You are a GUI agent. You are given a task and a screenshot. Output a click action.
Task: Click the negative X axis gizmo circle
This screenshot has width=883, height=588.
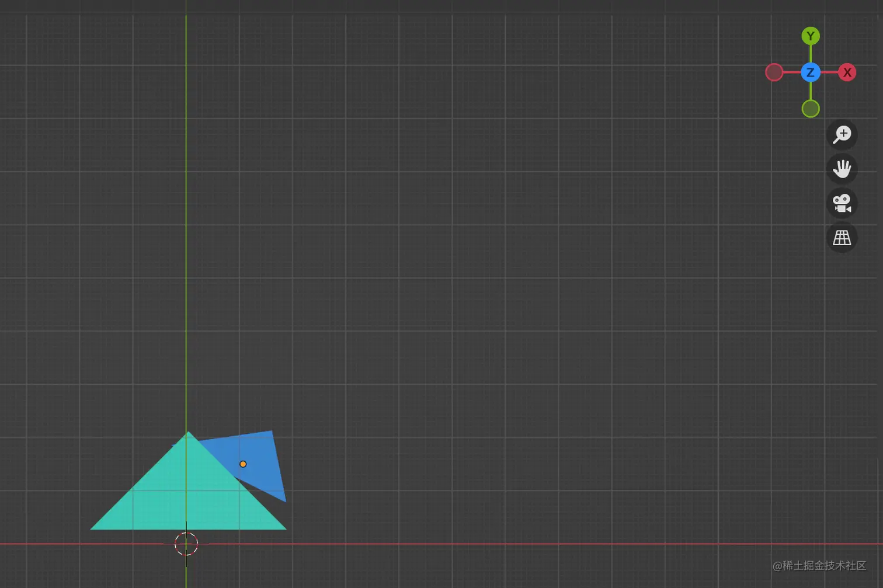(x=774, y=72)
